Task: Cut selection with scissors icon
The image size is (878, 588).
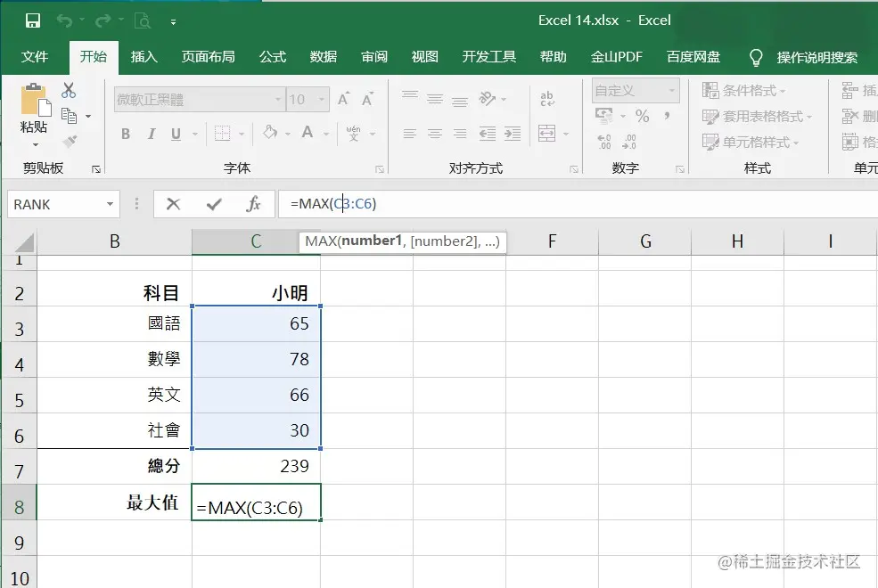Action: tap(69, 91)
